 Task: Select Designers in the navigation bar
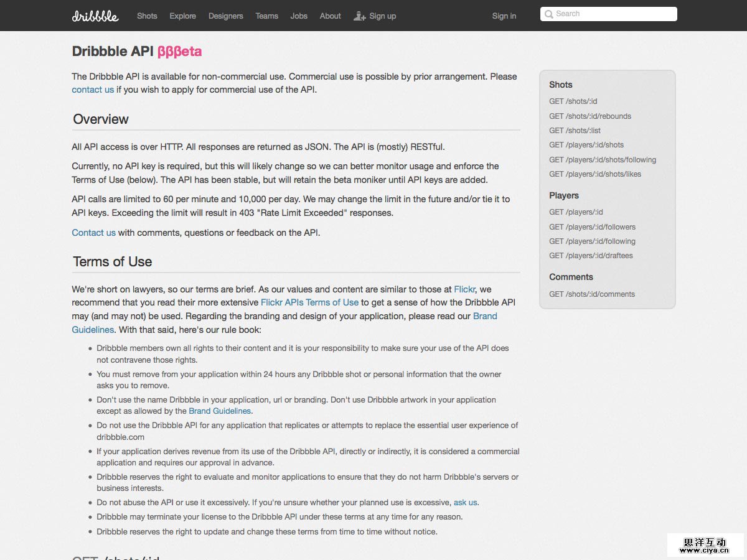225,16
